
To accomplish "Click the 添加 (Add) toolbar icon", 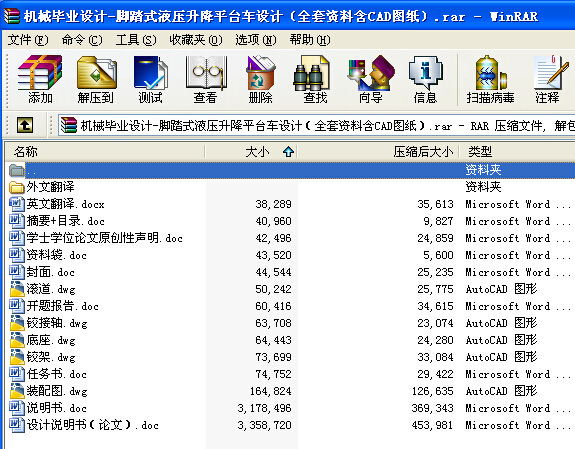I will pyautogui.click(x=40, y=73).
